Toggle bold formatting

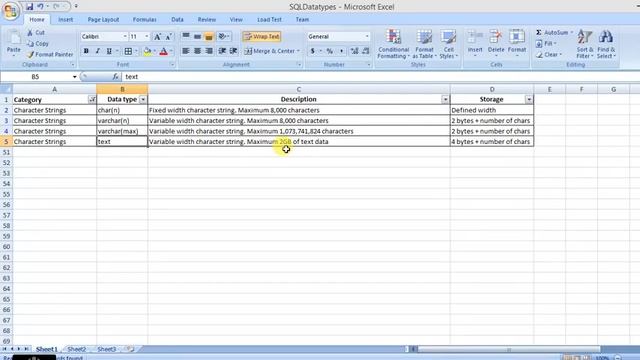pyautogui.click(x=86, y=51)
